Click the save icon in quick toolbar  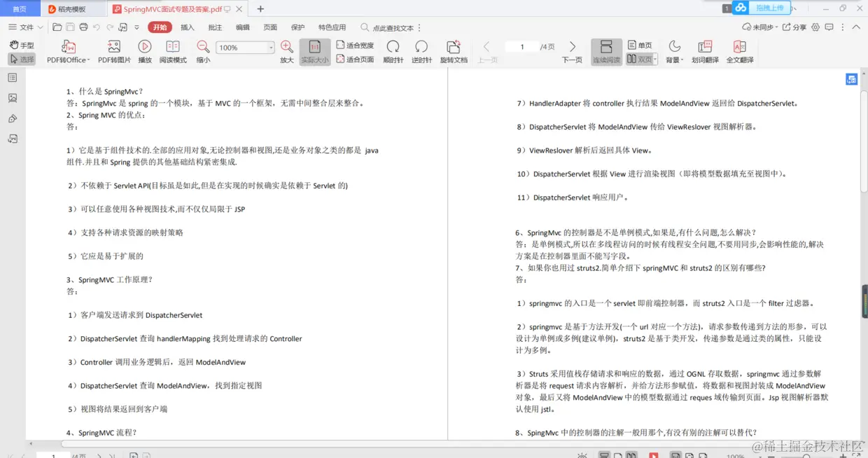[71, 27]
